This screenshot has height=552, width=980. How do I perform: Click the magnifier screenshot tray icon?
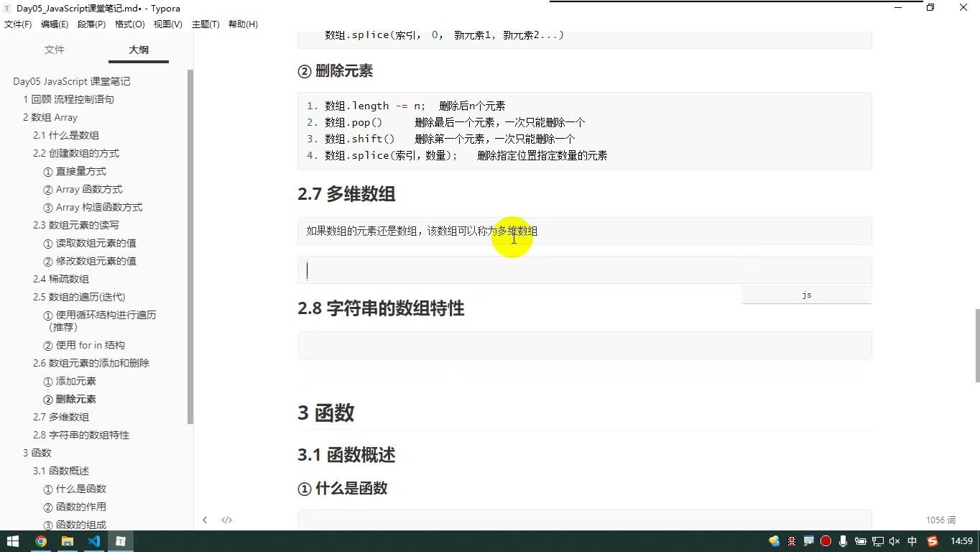pyautogui.click(x=808, y=541)
